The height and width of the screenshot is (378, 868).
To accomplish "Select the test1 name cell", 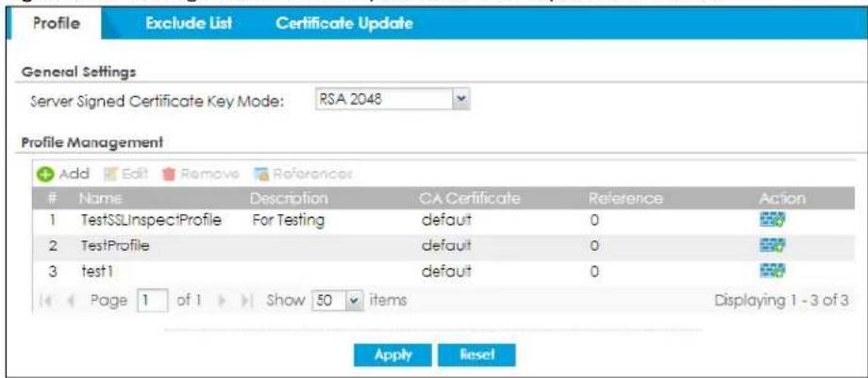I will [x=96, y=271].
